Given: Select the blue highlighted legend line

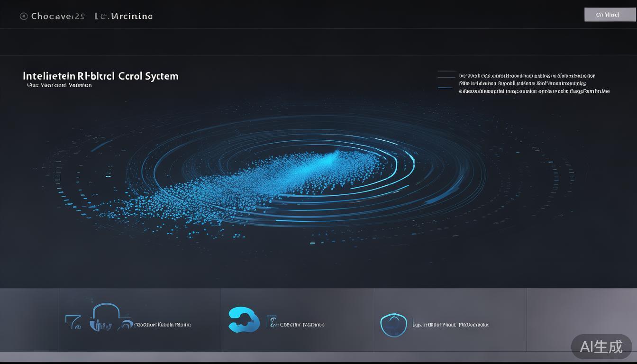Looking at the screenshot, I should pyautogui.click(x=446, y=88).
